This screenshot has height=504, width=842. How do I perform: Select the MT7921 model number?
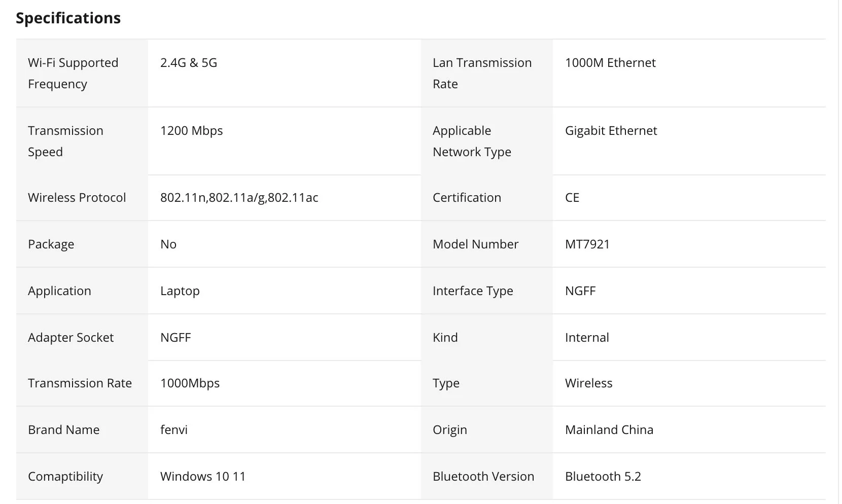[587, 244]
